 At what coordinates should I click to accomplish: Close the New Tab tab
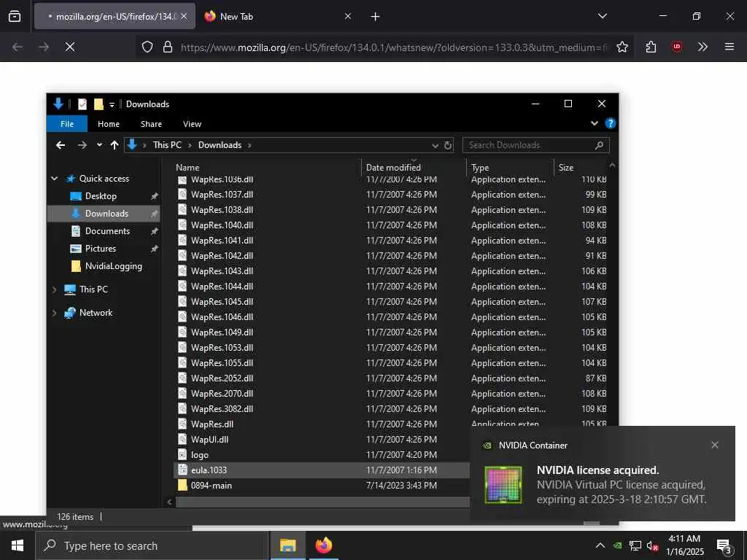(348, 16)
